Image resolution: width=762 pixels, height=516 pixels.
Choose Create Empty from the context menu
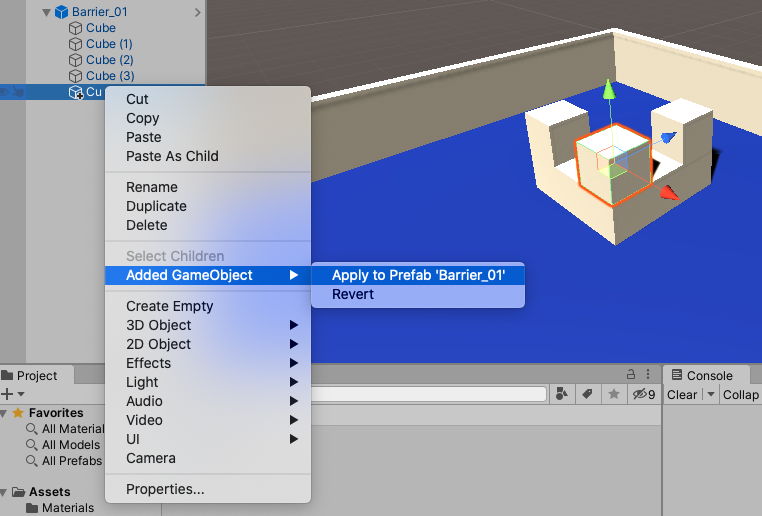click(x=208, y=306)
